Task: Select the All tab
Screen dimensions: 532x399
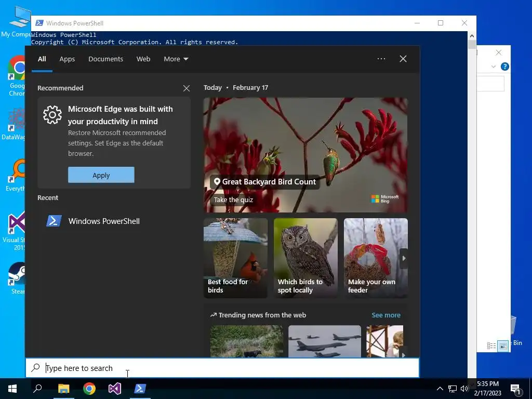Action: [x=42, y=59]
